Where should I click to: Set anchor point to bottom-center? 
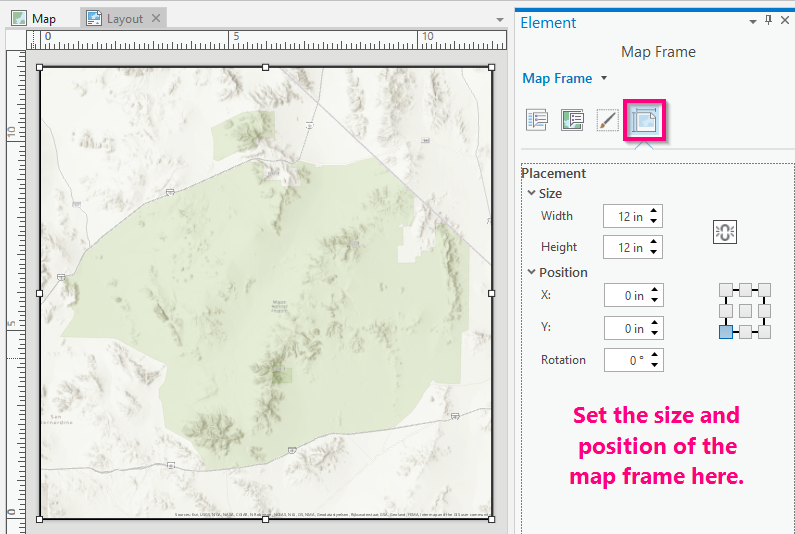(745, 332)
